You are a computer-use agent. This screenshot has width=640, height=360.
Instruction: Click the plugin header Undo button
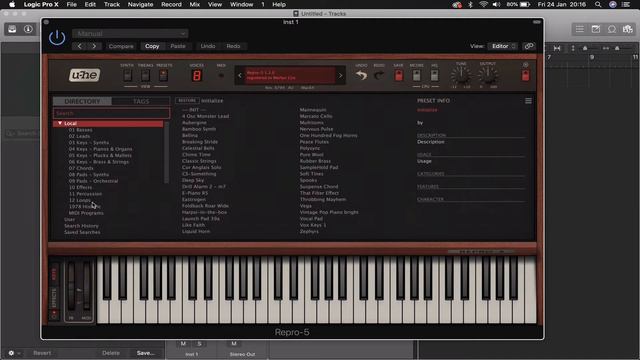click(208, 46)
